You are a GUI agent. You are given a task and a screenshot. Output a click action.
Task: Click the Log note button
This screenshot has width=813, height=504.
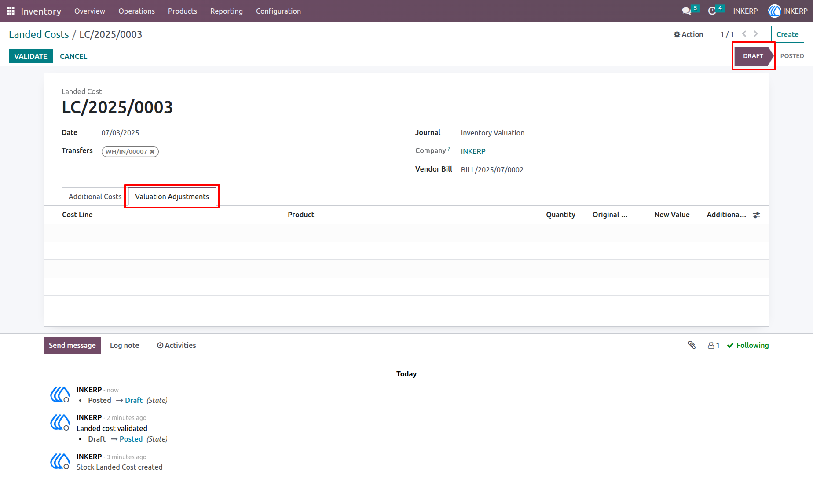[125, 345]
